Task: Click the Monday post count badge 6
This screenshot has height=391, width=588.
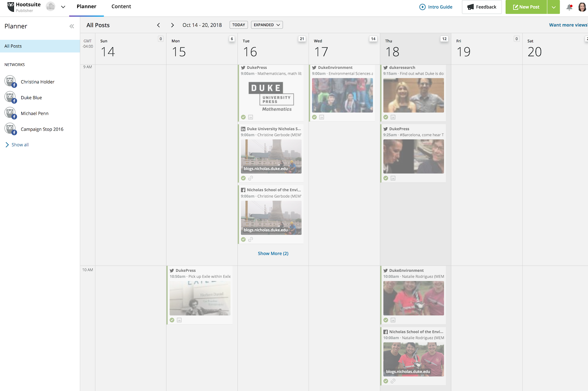Action: point(232,39)
